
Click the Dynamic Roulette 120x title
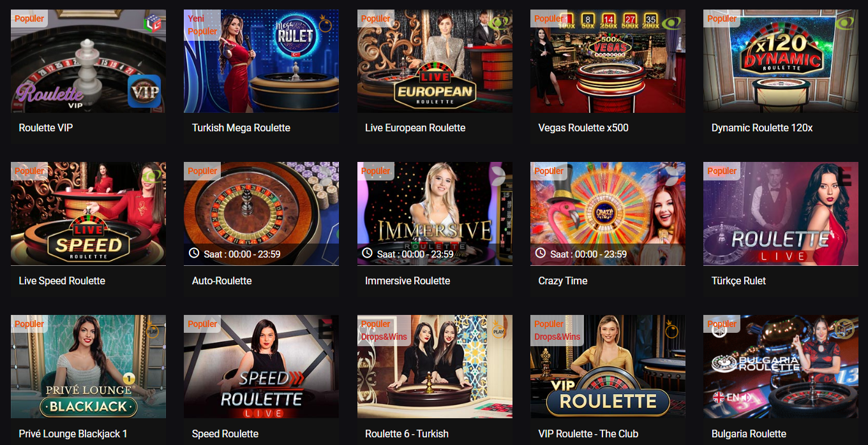tap(762, 128)
